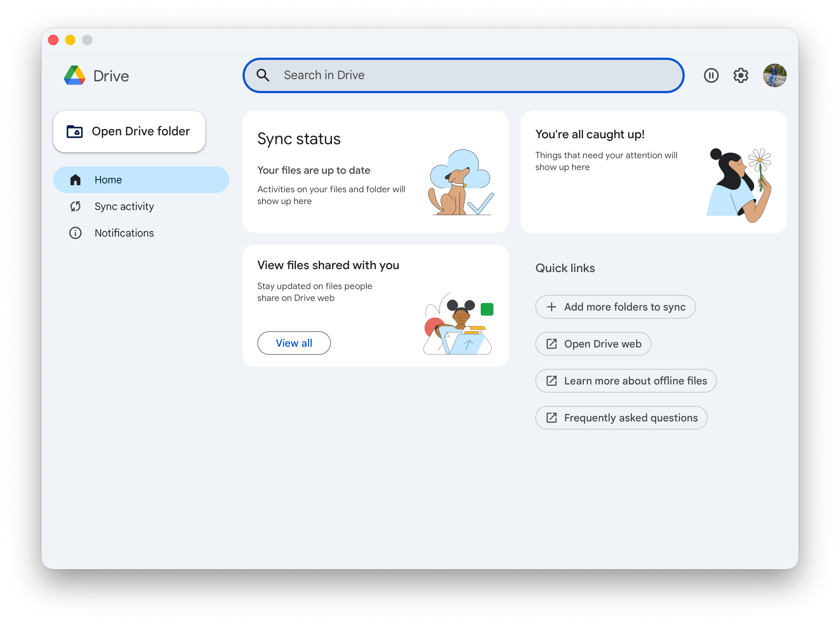Click the folder icon on Open Drive folder
840x624 pixels.
pos(75,131)
